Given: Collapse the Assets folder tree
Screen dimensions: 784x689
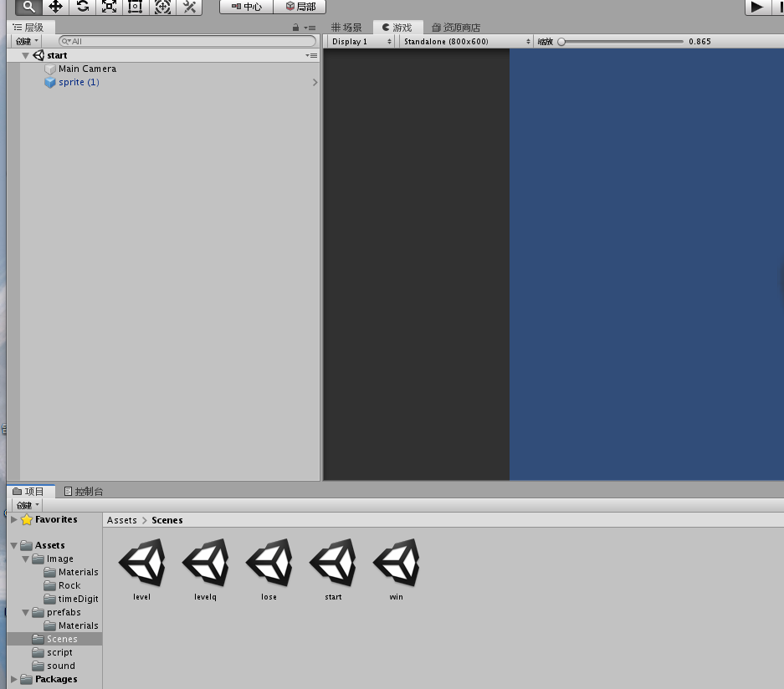Looking at the screenshot, I should [x=14, y=546].
